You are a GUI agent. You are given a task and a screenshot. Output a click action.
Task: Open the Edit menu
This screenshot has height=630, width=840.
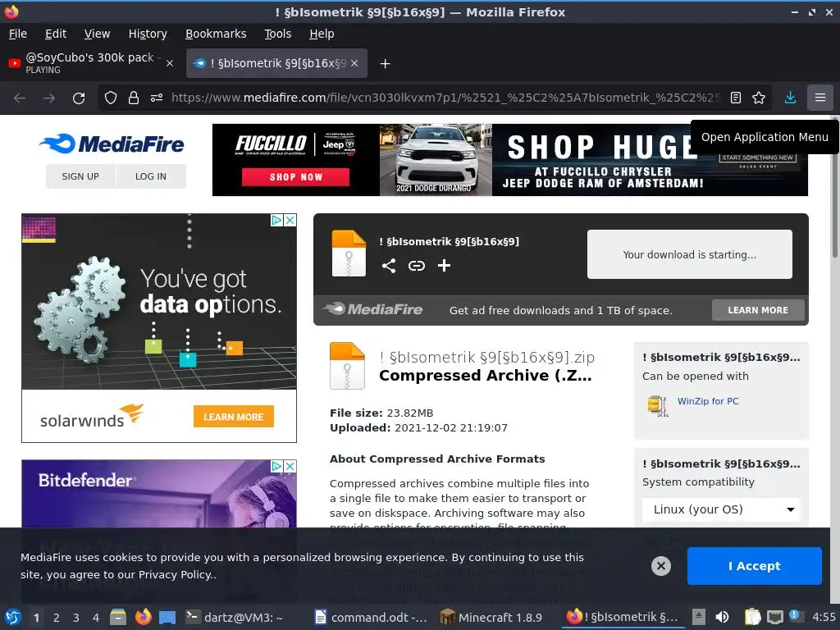point(56,34)
